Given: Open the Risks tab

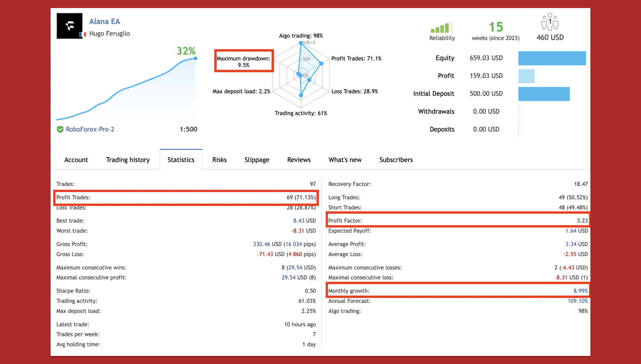Looking at the screenshot, I should (x=219, y=160).
